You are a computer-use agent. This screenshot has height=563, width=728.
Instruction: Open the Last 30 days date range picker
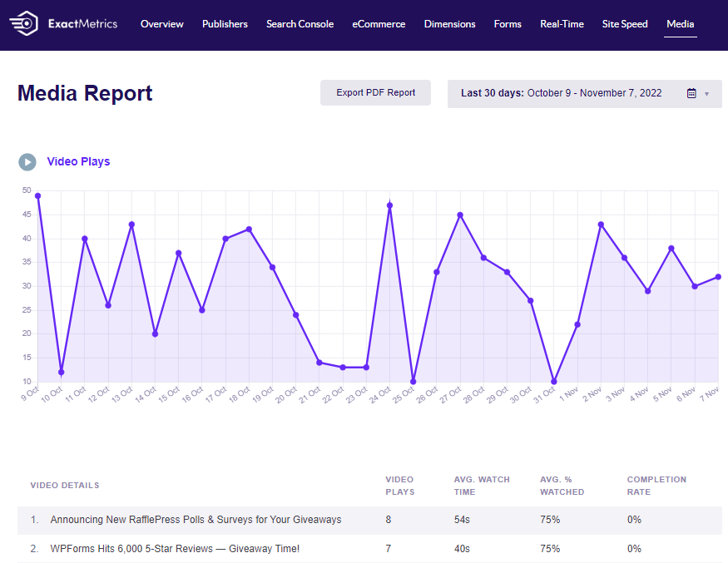pos(585,94)
